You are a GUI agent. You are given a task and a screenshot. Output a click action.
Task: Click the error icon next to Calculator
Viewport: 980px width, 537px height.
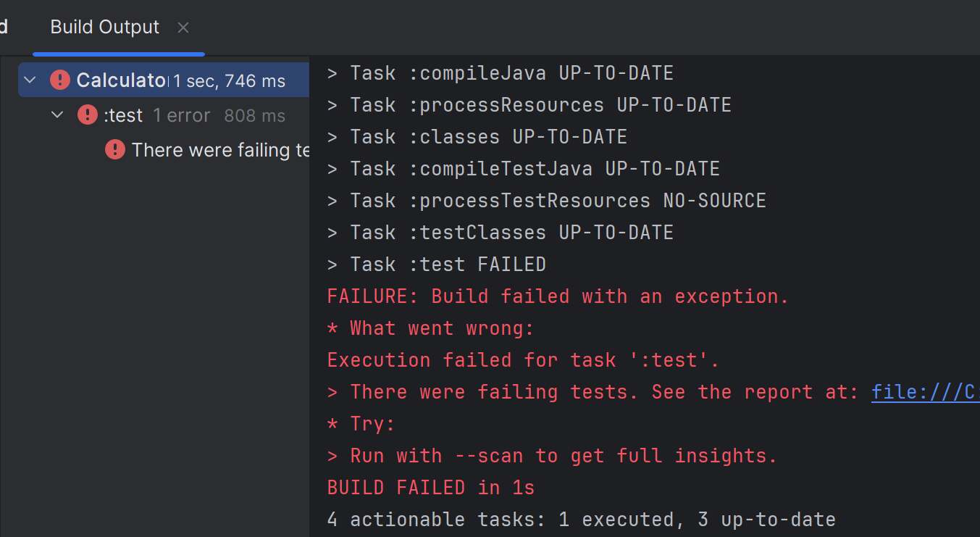[59, 80]
